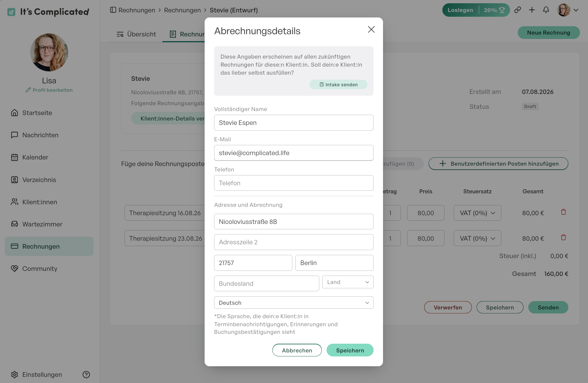Switch to the Übersicht tab
Screen dimensions: 588x383
pyautogui.click(x=136, y=34)
